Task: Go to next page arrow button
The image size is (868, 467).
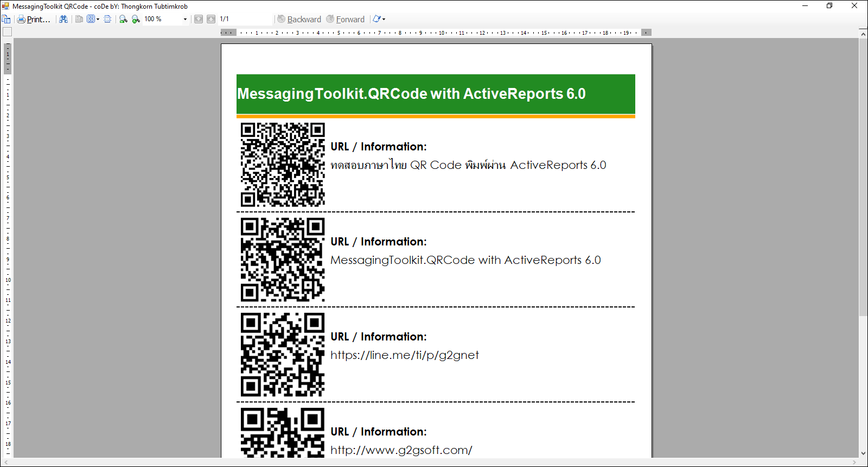Action: click(211, 19)
